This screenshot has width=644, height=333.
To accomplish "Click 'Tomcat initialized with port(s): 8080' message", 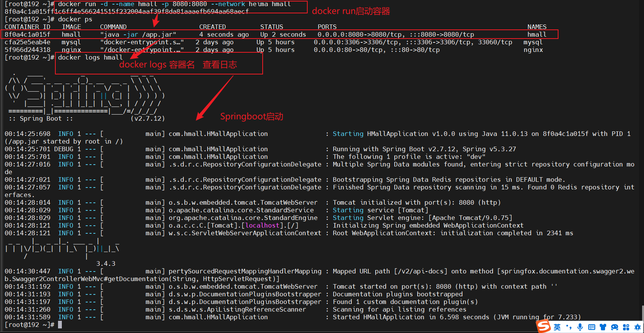I will point(417,202).
